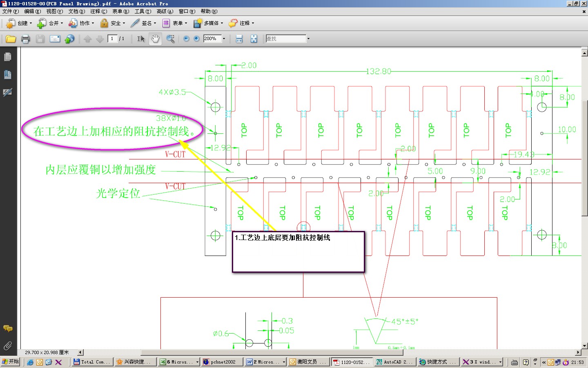The image size is (588, 368).
Task: Go to previous page arrow
Action: pos(87,39)
